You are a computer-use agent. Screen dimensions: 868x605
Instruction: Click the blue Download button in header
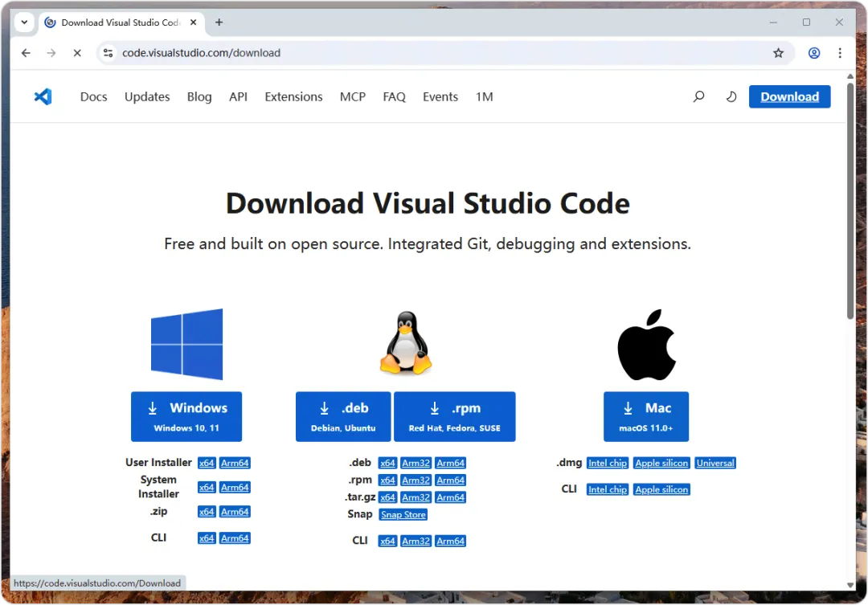click(789, 97)
